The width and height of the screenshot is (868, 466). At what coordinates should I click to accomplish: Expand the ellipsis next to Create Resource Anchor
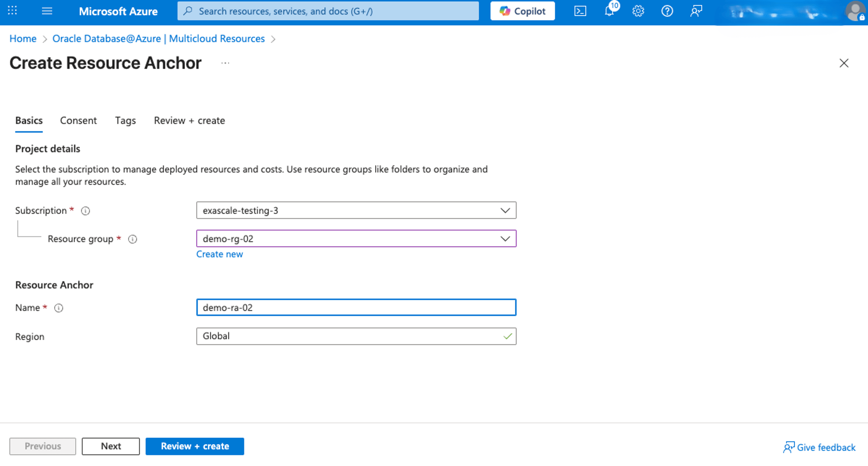coord(225,63)
